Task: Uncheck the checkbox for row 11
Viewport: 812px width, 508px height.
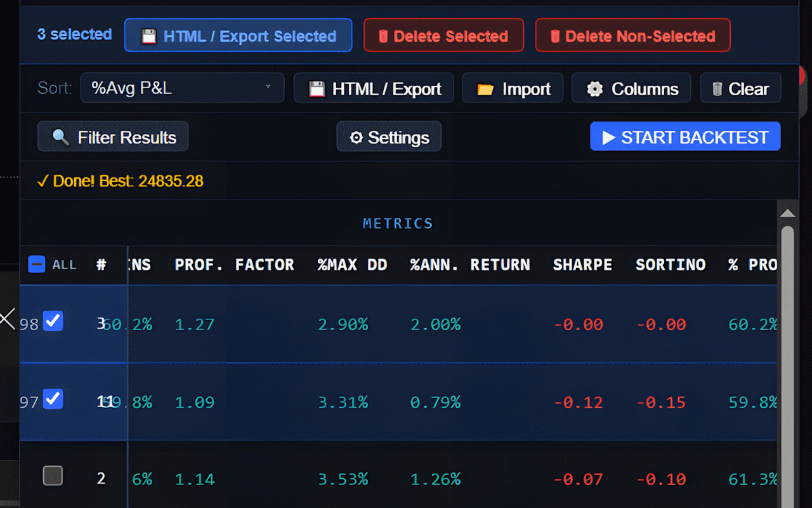Action: (x=53, y=399)
